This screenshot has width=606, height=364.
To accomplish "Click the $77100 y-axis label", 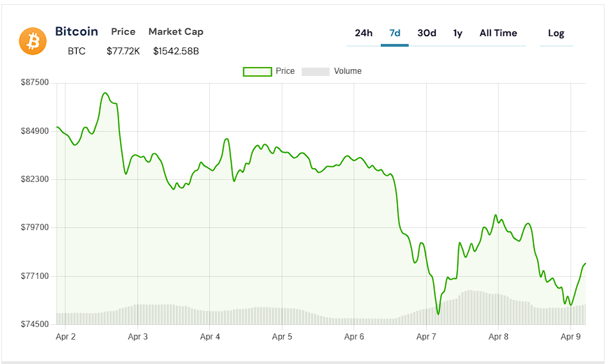I will (35, 276).
